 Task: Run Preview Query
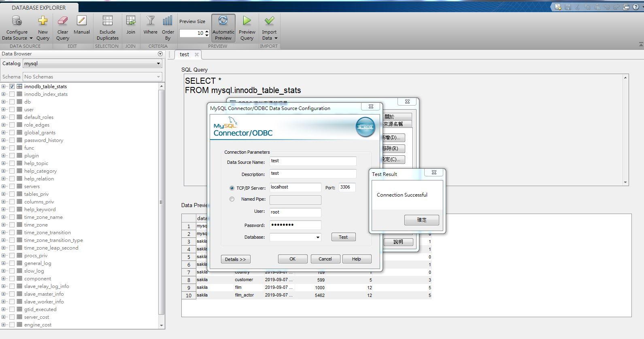click(x=247, y=28)
